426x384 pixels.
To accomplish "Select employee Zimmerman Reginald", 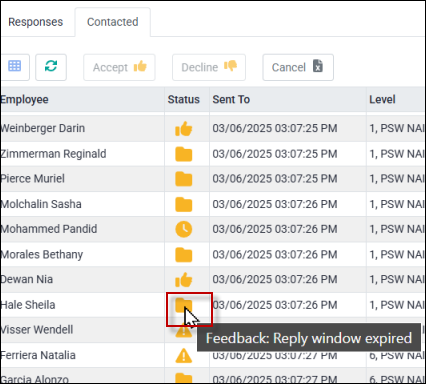I will [x=53, y=154].
